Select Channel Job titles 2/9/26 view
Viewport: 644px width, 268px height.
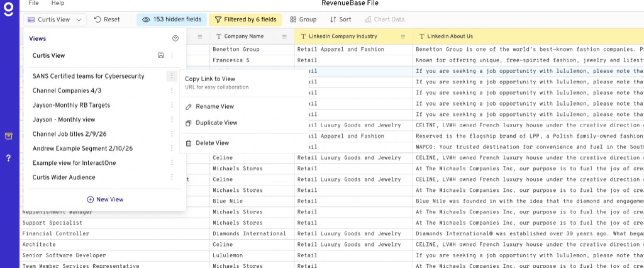click(70, 134)
